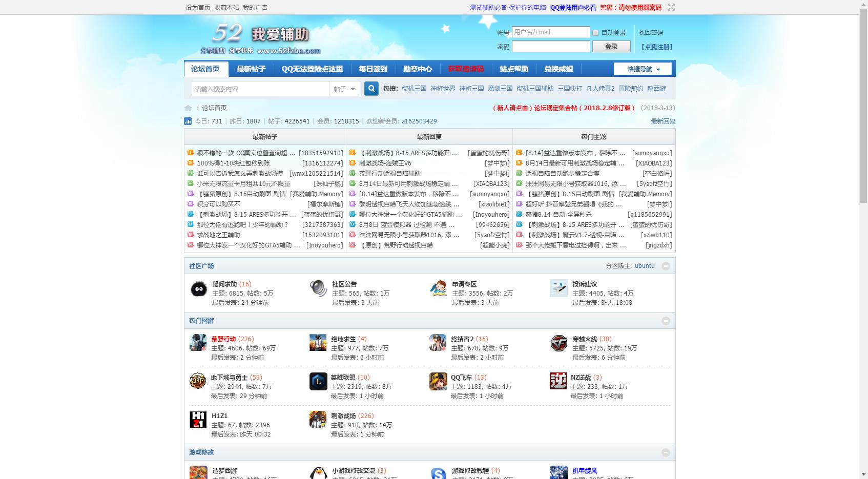Click the 穿越火线 forum icon
The height and width of the screenshot is (479, 868).
(559, 343)
